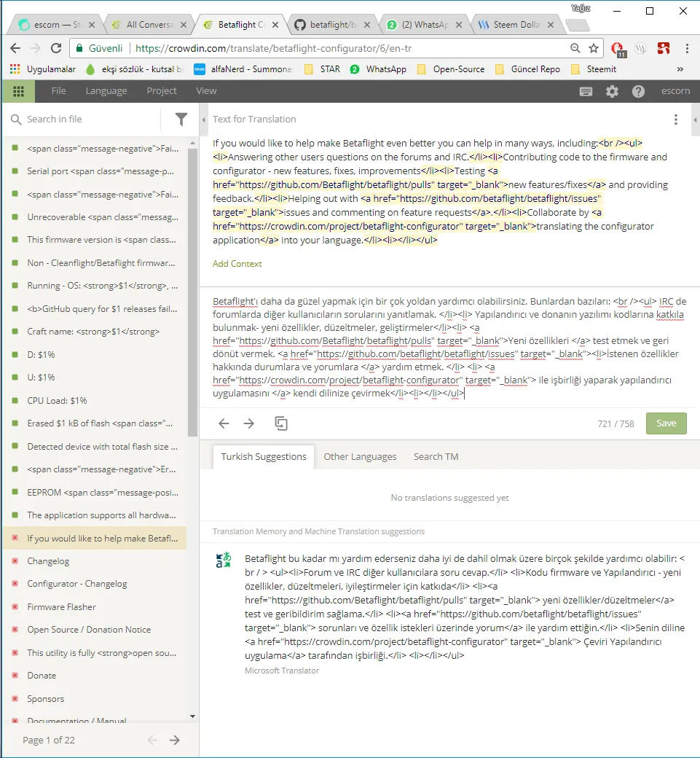Open Chrome three-dot menu
The image size is (700, 758).
coord(687,48)
